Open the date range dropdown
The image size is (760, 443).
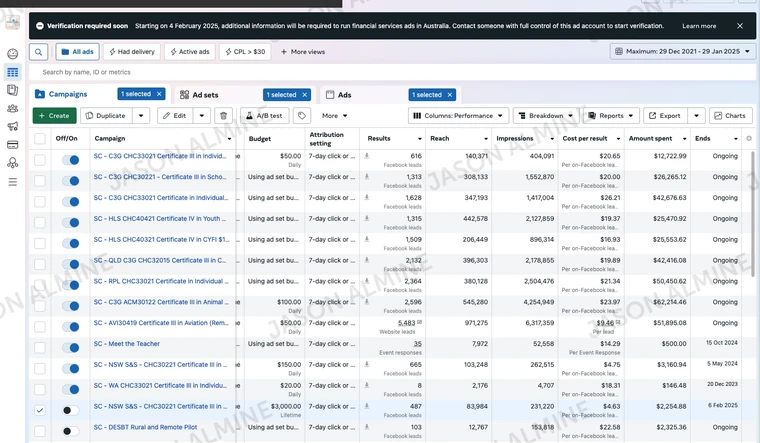[x=682, y=51]
